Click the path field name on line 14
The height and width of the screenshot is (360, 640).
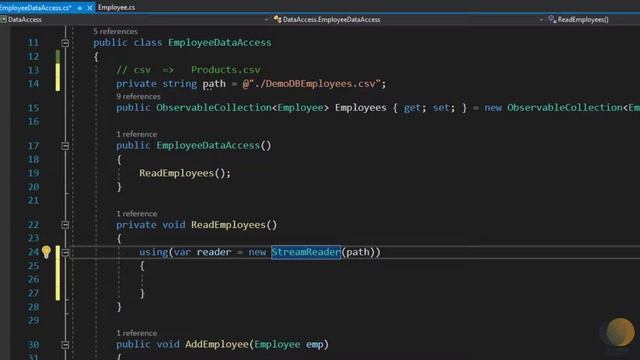point(214,84)
